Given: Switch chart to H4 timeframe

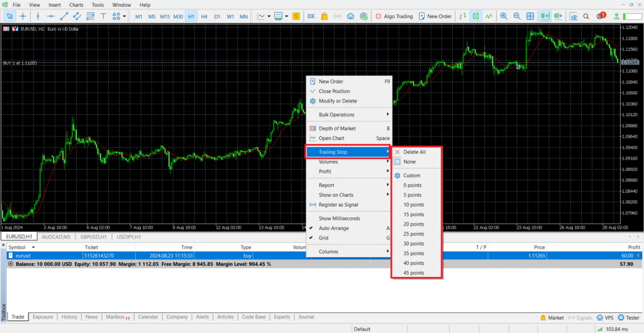Looking at the screenshot, I should click(204, 16).
